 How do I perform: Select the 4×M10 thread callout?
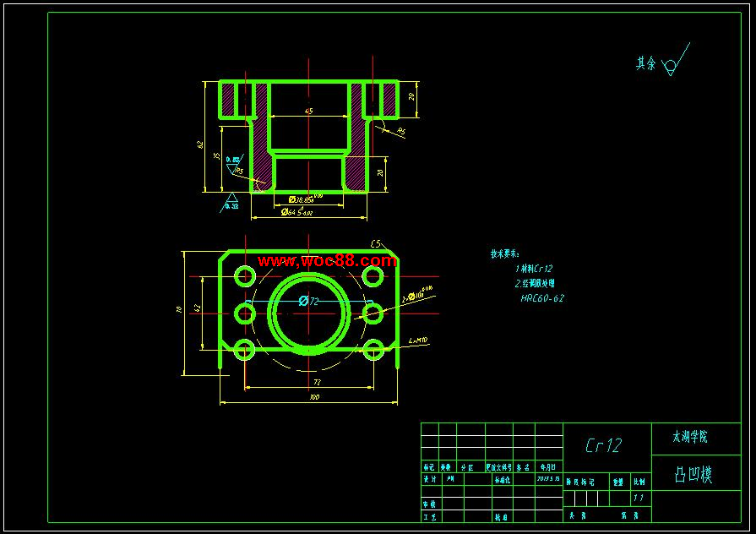click(418, 341)
